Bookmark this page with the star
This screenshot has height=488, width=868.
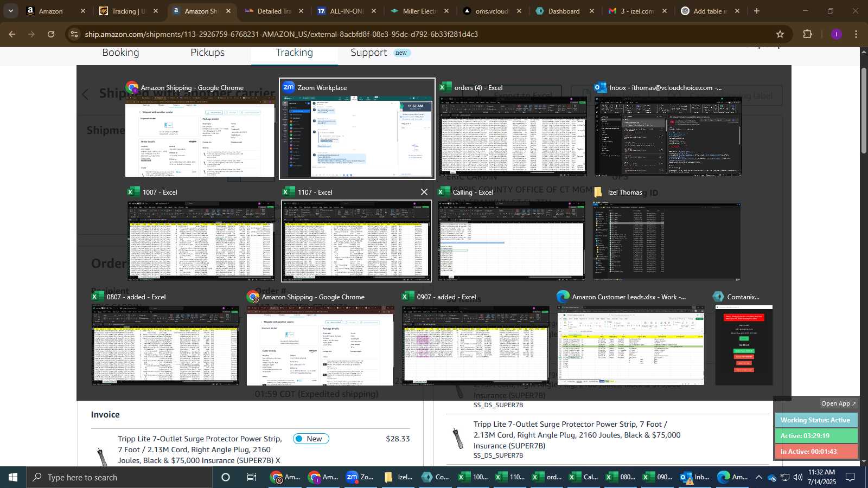(780, 34)
